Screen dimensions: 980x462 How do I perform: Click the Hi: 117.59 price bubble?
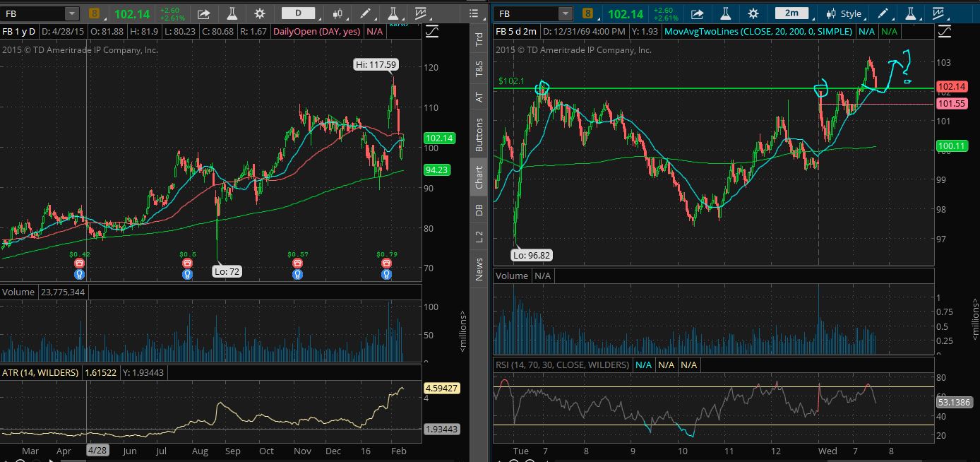pyautogui.click(x=376, y=64)
